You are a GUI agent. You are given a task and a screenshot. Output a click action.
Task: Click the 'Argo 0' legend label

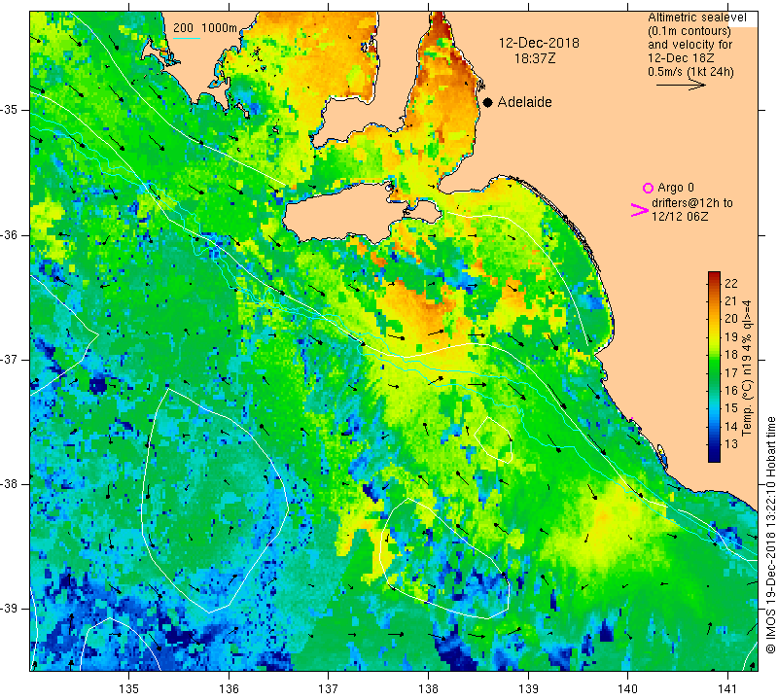click(x=675, y=188)
